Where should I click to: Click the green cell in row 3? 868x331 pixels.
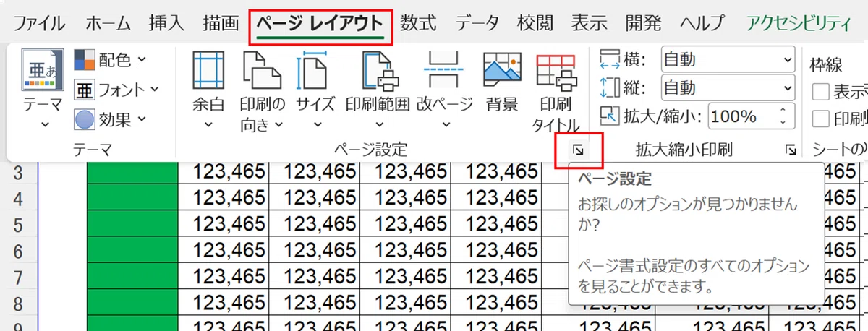click(x=132, y=173)
